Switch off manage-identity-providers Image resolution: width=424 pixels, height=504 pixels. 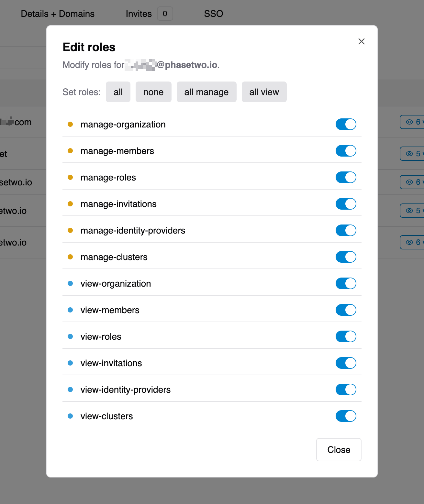(346, 230)
